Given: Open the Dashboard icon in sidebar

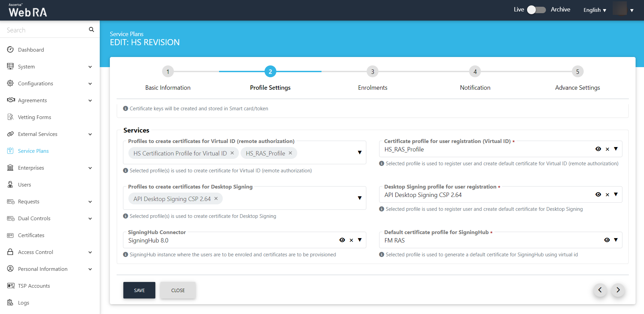Looking at the screenshot, I should [10, 50].
